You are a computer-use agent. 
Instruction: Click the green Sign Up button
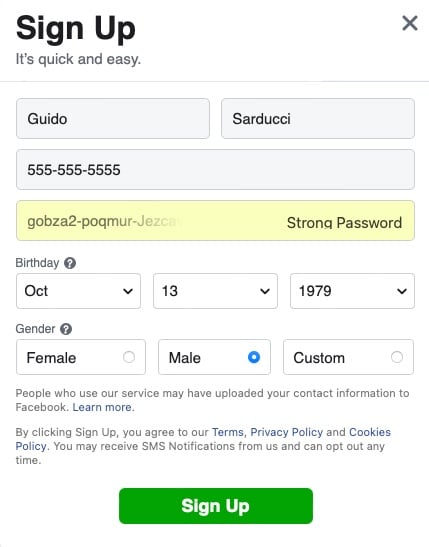point(216,506)
